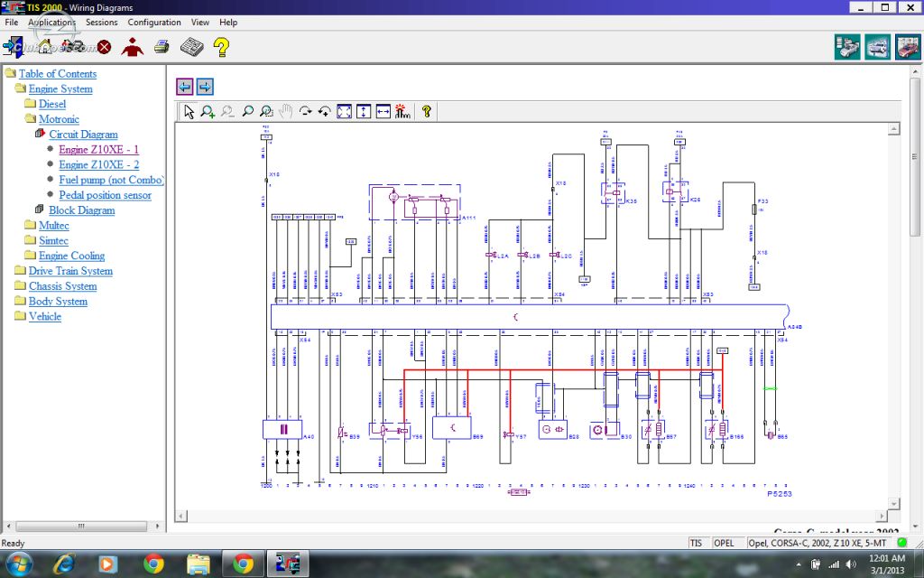Open Windows Media Player from the taskbar
This screenshot has height=578, width=924.
click(108, 564)
